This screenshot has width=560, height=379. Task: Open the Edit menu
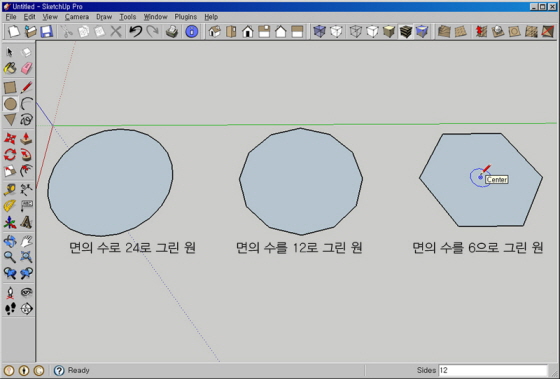pyautogui.click(x=29, y=17)
